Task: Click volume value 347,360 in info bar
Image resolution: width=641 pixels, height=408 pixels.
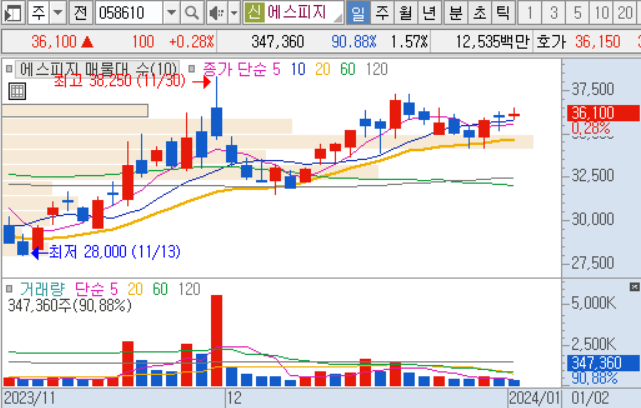Action: pyautogui.click(x=278, y=42)
